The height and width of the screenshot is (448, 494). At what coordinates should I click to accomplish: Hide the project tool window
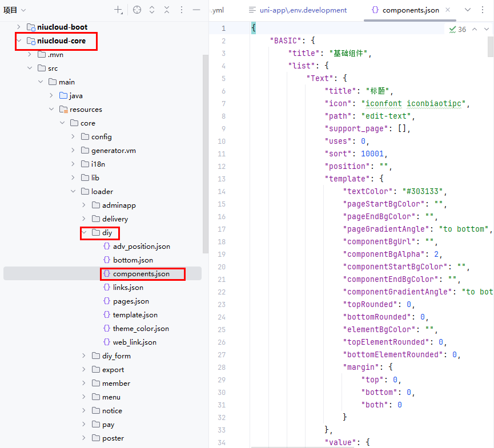(x=196, y=10)
